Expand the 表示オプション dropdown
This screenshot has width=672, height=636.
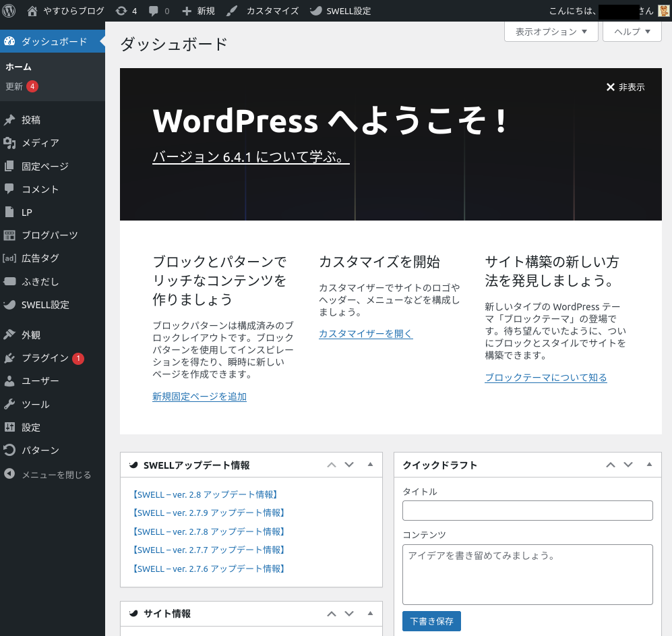click(x=551, y=32)
